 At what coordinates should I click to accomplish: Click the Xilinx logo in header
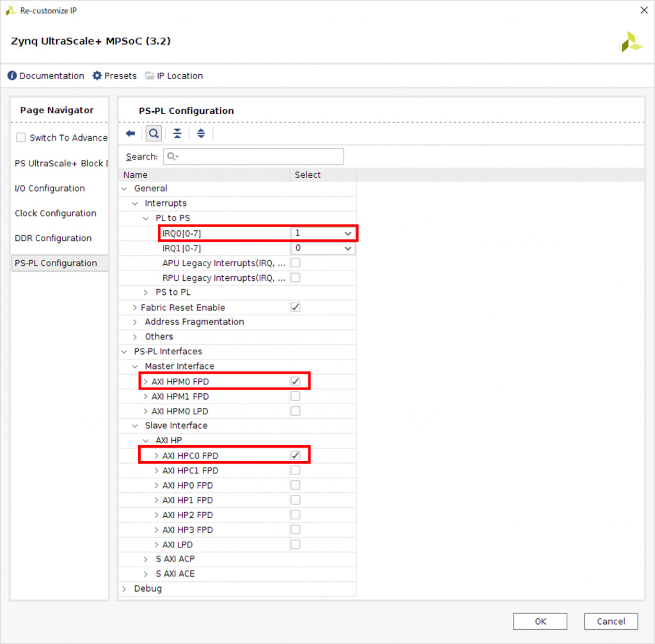click(x=631, y=42)
